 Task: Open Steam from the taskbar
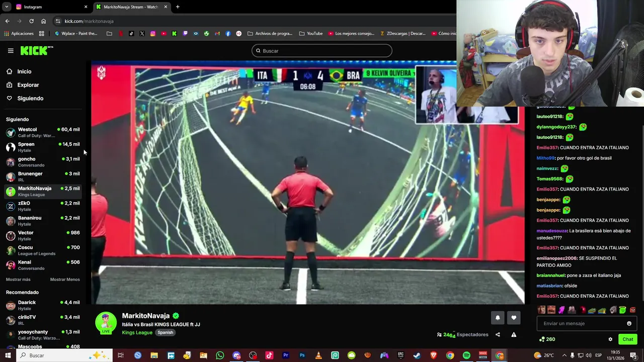(x=417, y=355)
